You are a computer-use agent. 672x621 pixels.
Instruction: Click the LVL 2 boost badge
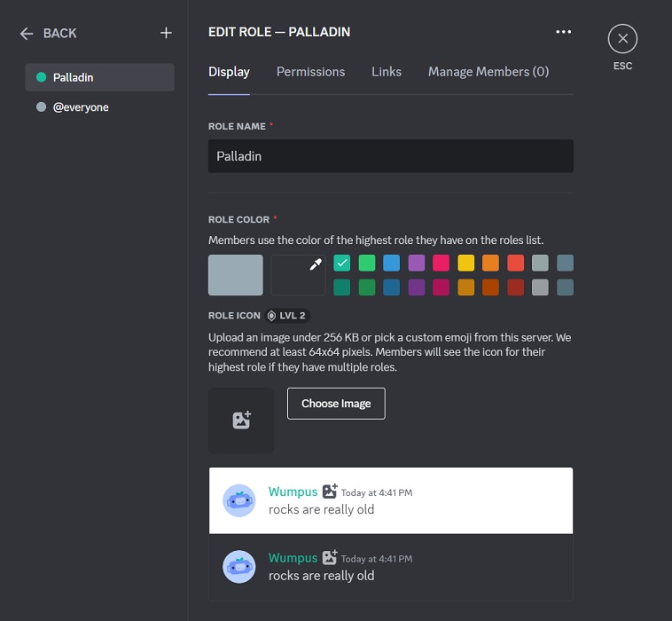click(287, 316)
